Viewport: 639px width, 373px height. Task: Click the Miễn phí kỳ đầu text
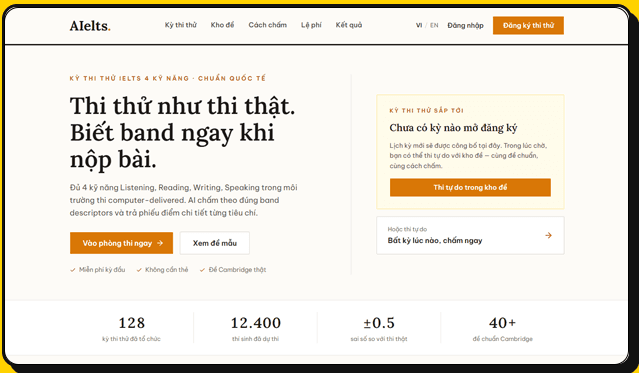pos(102,270)
